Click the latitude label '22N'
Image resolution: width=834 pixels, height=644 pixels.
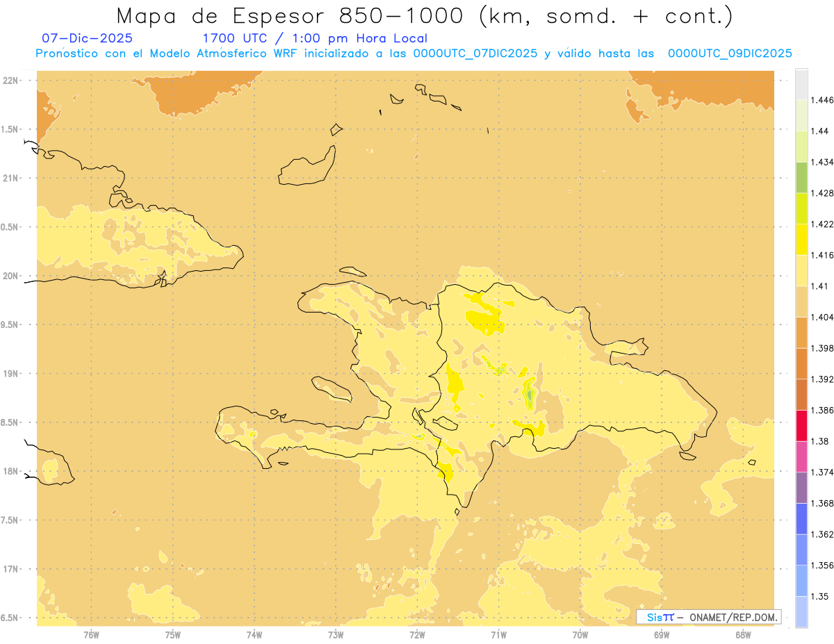[10, 81]
